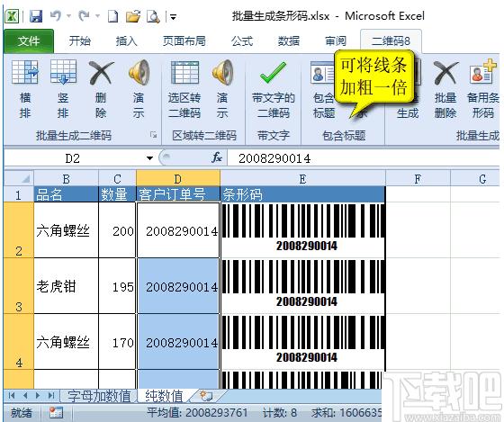The image size is (504, 422).
Task: Switch to the 审阅 ribbon tab
Action: click(336, 41)
